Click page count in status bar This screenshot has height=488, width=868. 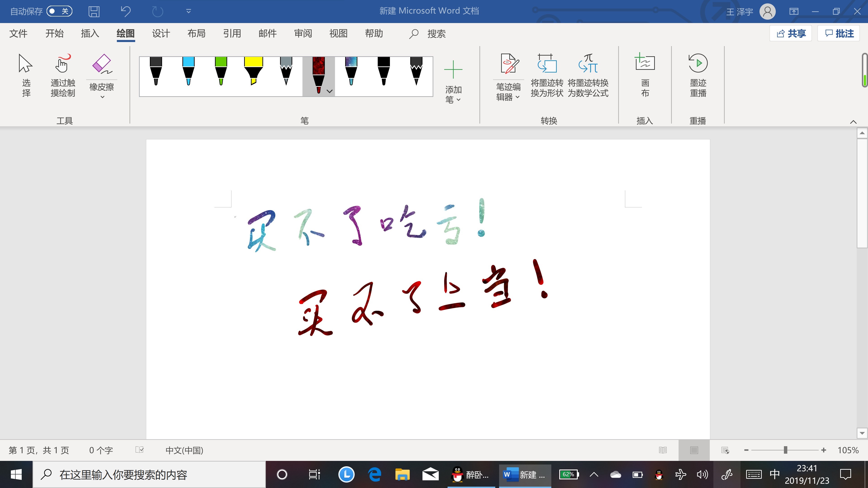[x=39, y=450]
